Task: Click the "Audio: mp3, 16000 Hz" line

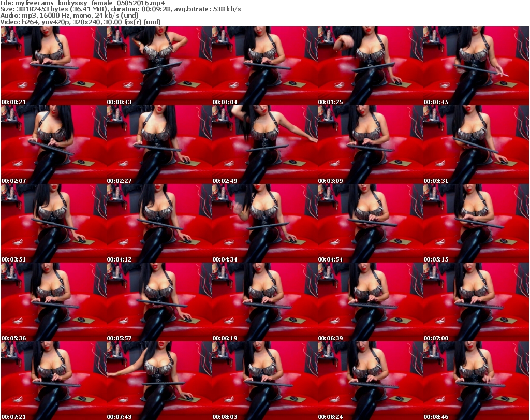Action: 69,16
